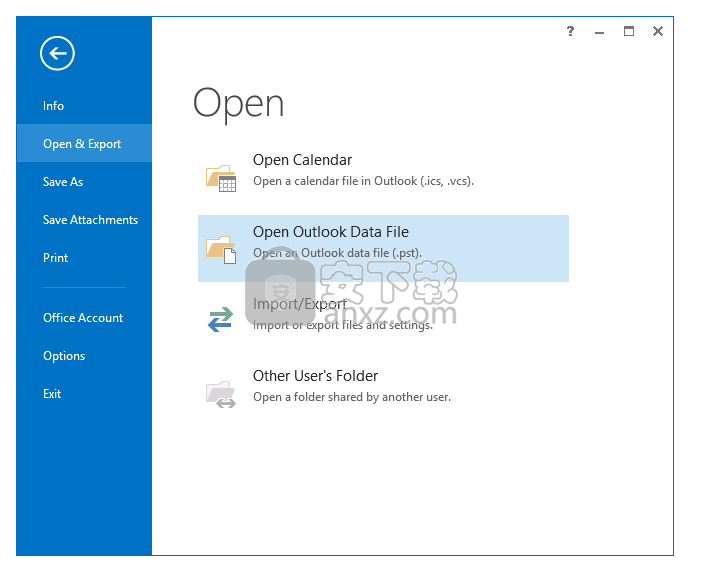706x575 pixels.
Task: Open the Print page
Action: coord(84,258)
